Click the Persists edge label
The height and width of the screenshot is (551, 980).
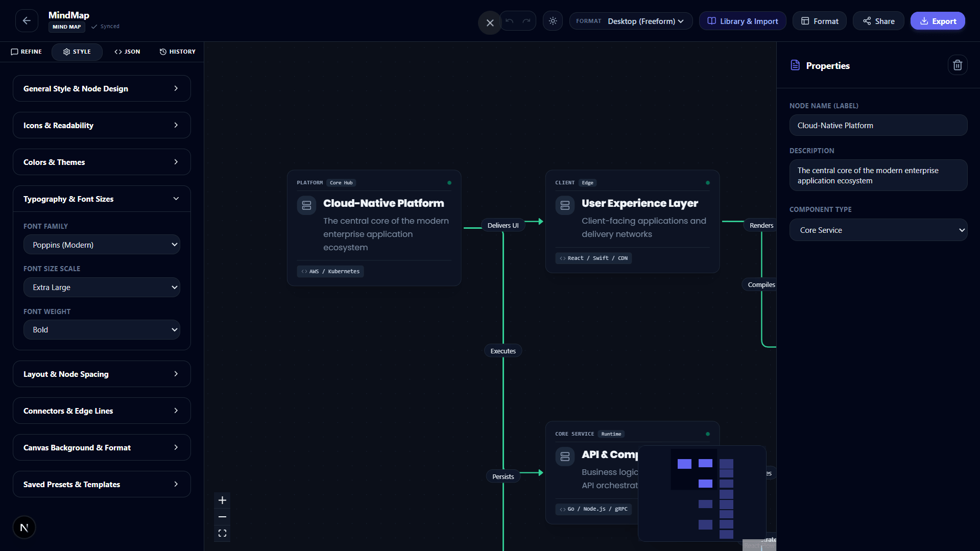(x=503, y=476)
